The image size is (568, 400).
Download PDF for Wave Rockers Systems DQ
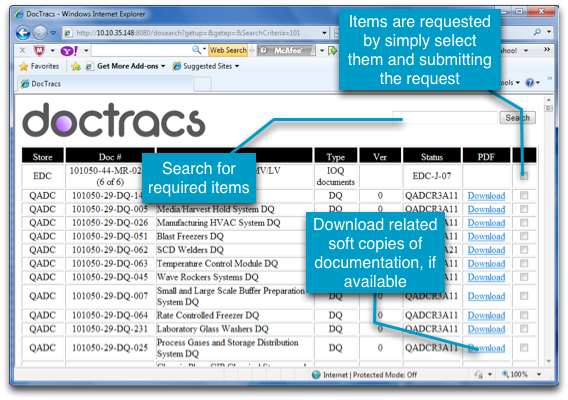tap(486, 277)
